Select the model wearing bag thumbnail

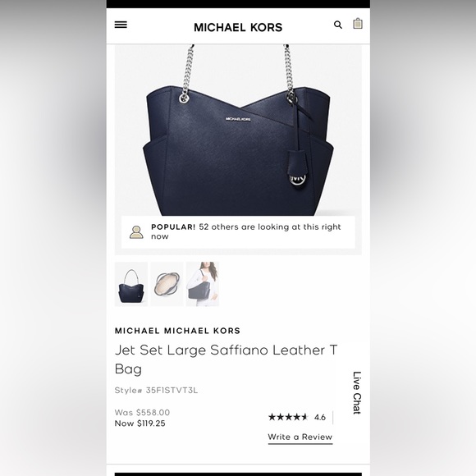(x=203, y=284)
